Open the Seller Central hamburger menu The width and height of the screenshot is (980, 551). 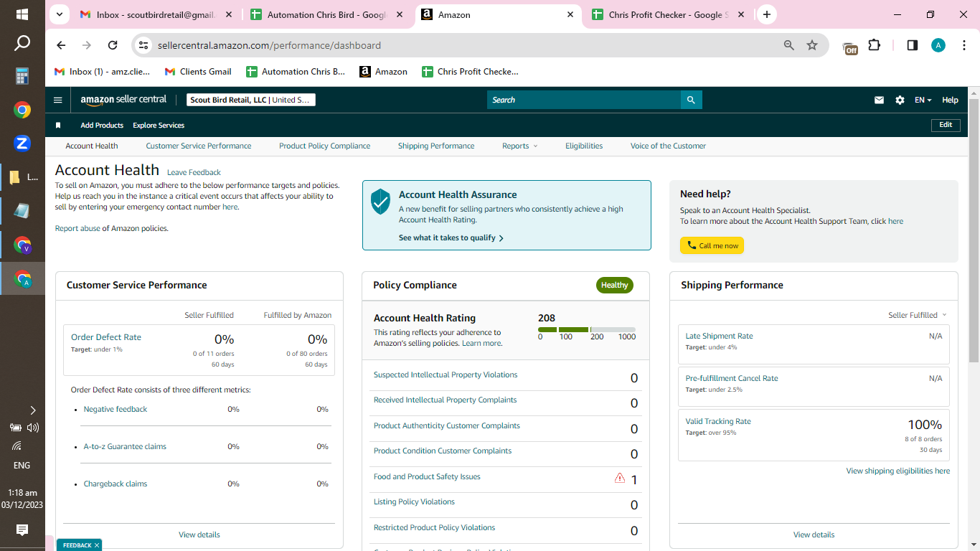(x=58, y=100)
